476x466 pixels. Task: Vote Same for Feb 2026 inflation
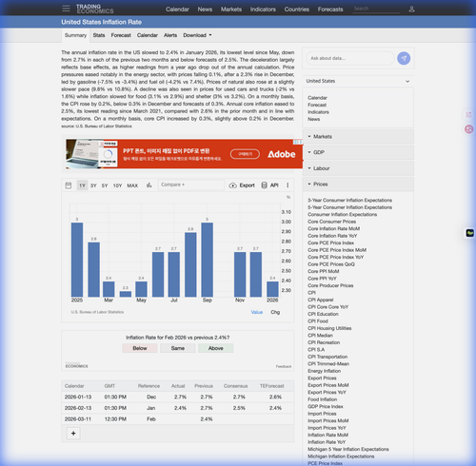coord(178,348)
